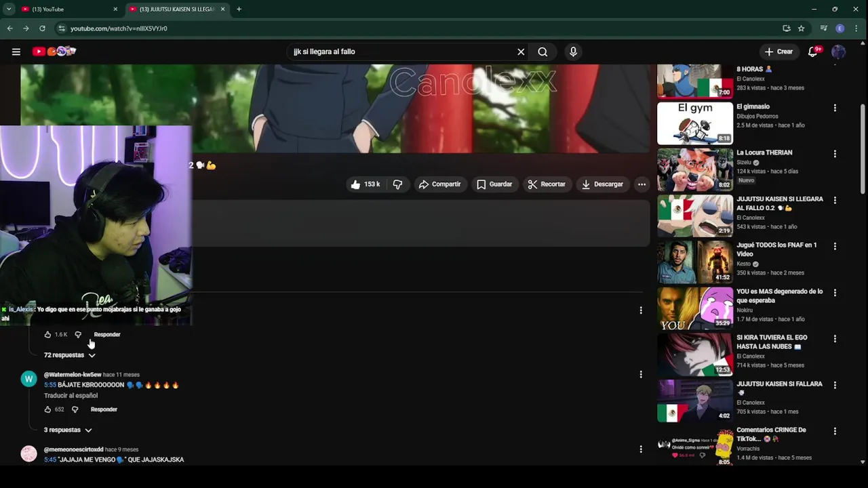Open the JUJUTSU KAISEN SI FALLARA thumbnail

tap(695, 401)
